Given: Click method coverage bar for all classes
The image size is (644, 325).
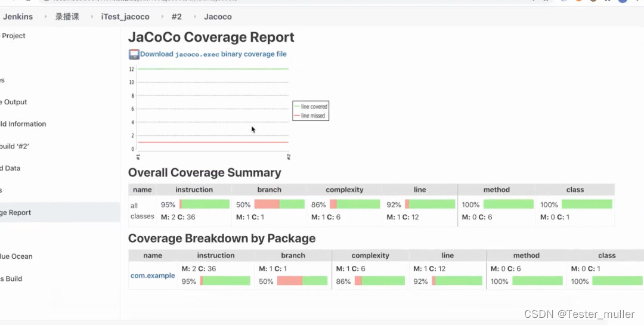Looking at the screenshot, I should coord(509,204).
